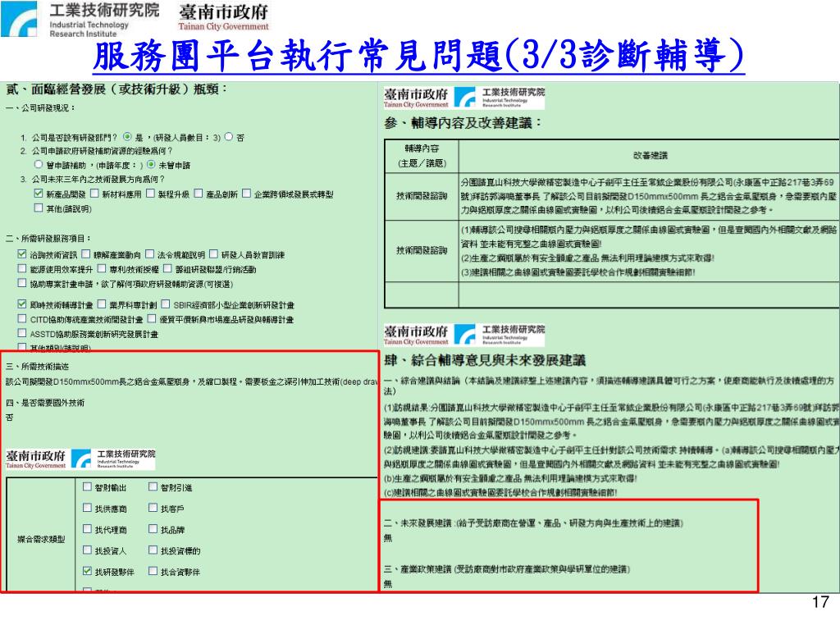Check the 專利/技術授權 checkbox
This screenshot has height=630, width=840.
(x=102, y=268)
